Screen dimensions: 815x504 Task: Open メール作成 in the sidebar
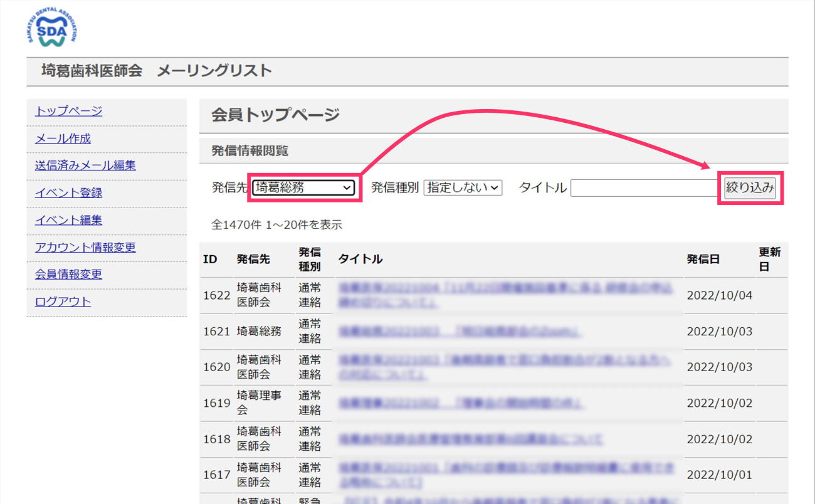tap(63, 139)
